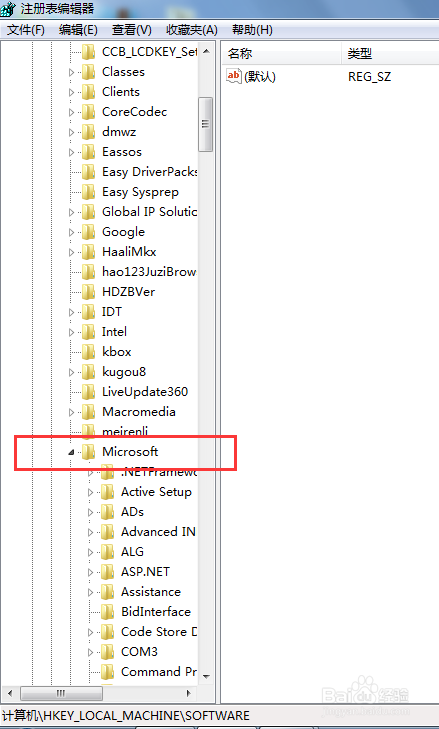Click the BidInterface folder icon

pyautogui.click(x=107, y=611)
